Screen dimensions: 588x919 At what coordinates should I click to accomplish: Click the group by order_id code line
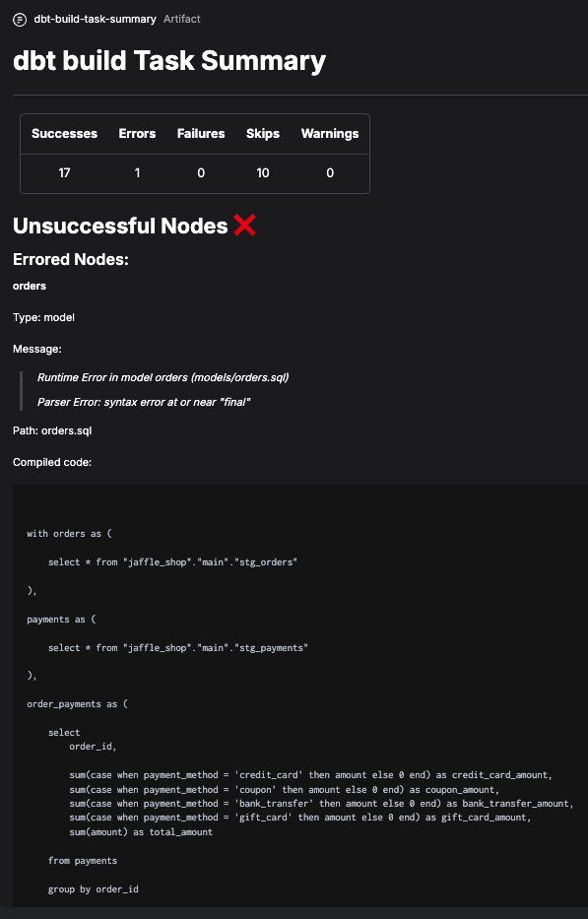94,889
